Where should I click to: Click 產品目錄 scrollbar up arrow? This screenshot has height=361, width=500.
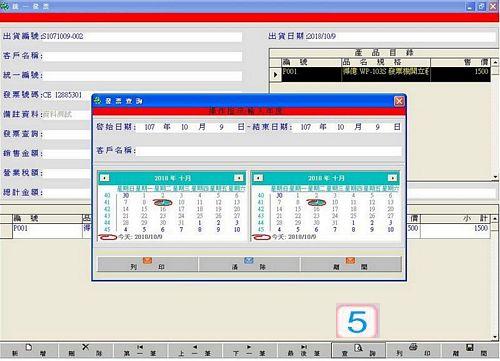495,62
